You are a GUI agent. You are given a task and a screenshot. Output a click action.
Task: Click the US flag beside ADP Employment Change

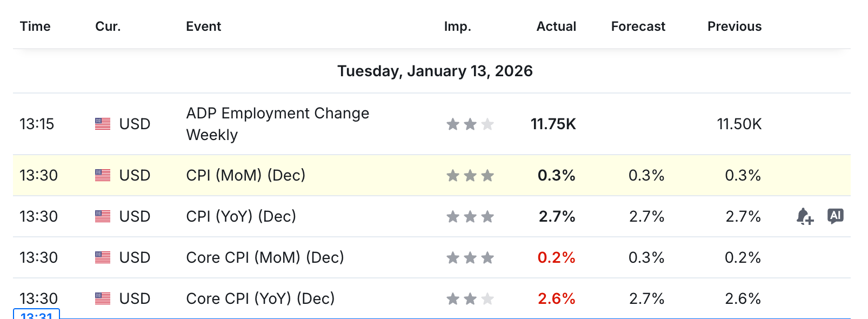(x=103, y=124)
